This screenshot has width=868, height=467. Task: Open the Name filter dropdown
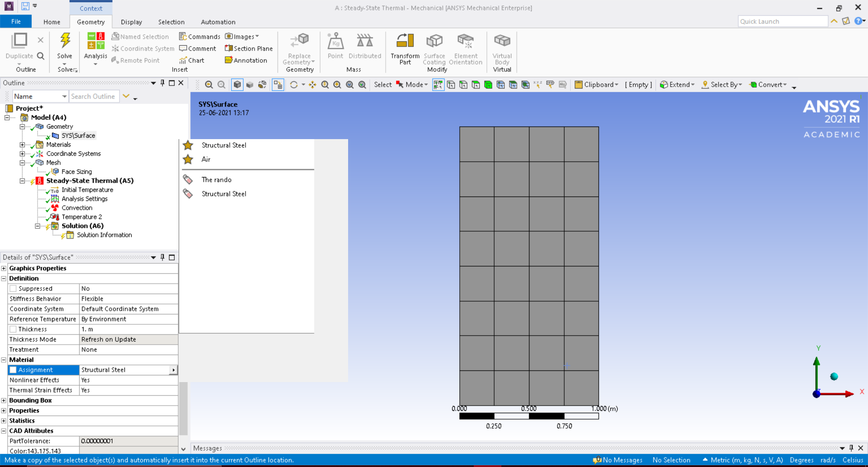click(64, 96)
